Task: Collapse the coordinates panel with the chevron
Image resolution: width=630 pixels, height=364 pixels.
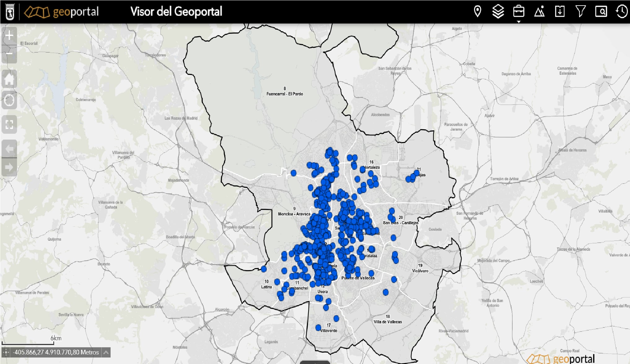Action: 106,352
